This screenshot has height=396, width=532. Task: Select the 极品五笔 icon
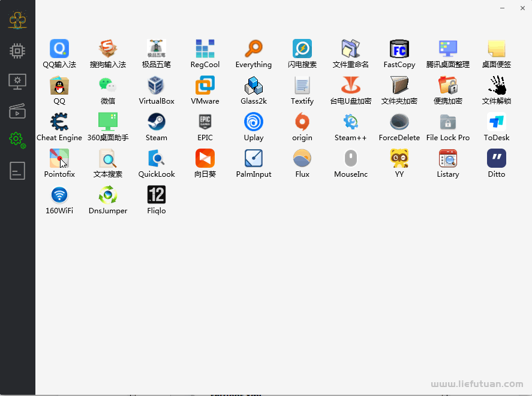(157, 49)
